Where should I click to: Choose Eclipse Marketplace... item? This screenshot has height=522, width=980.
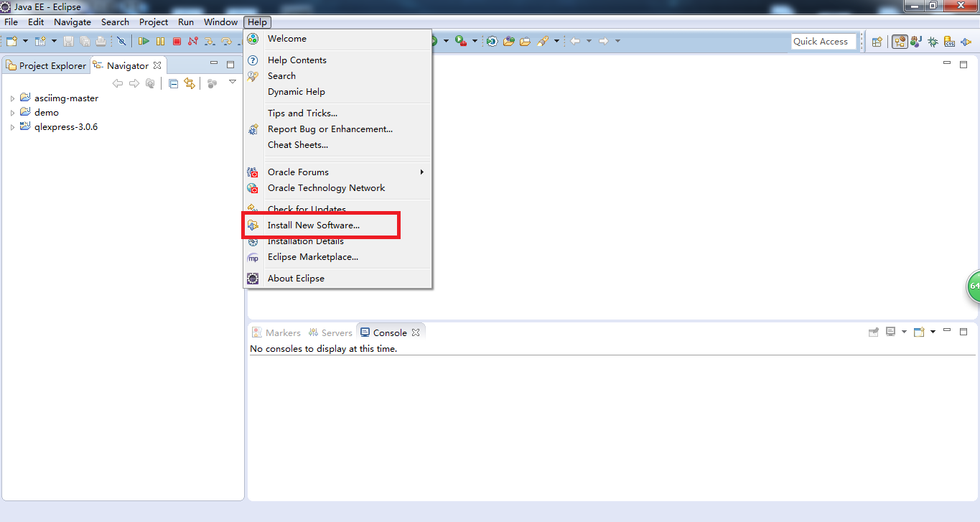coord(337,257)
